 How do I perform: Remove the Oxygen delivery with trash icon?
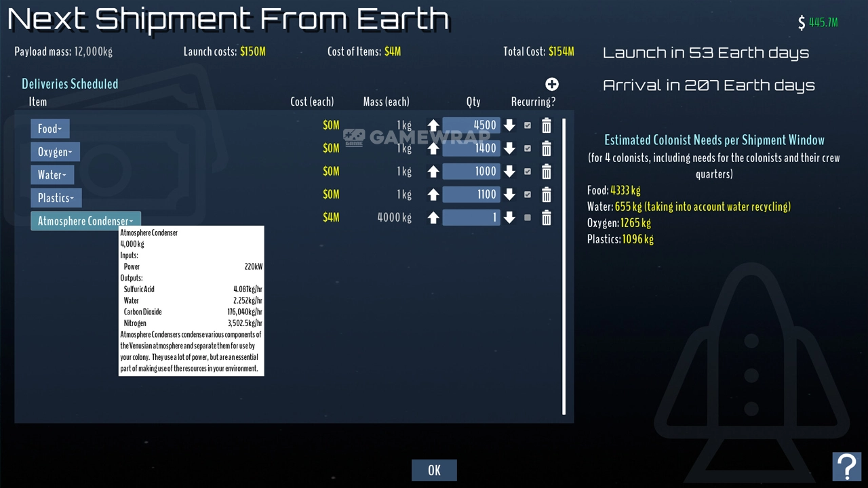(546, 148)
